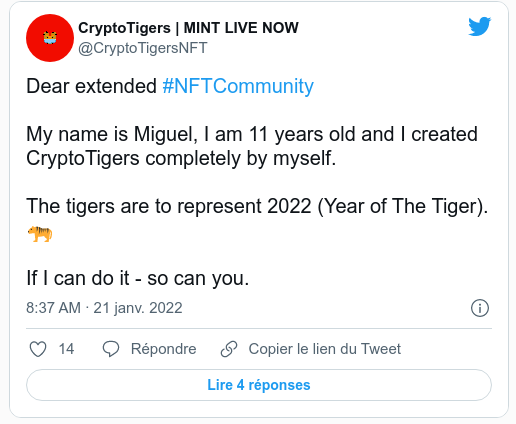Choose Copier le lien du Tweet

click(325, 349)
